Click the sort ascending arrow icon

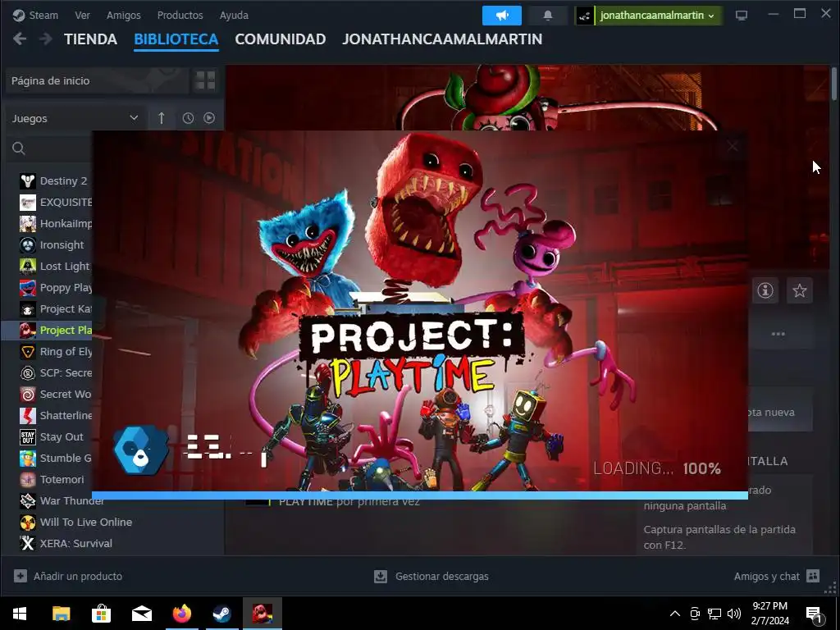(162, 118)
